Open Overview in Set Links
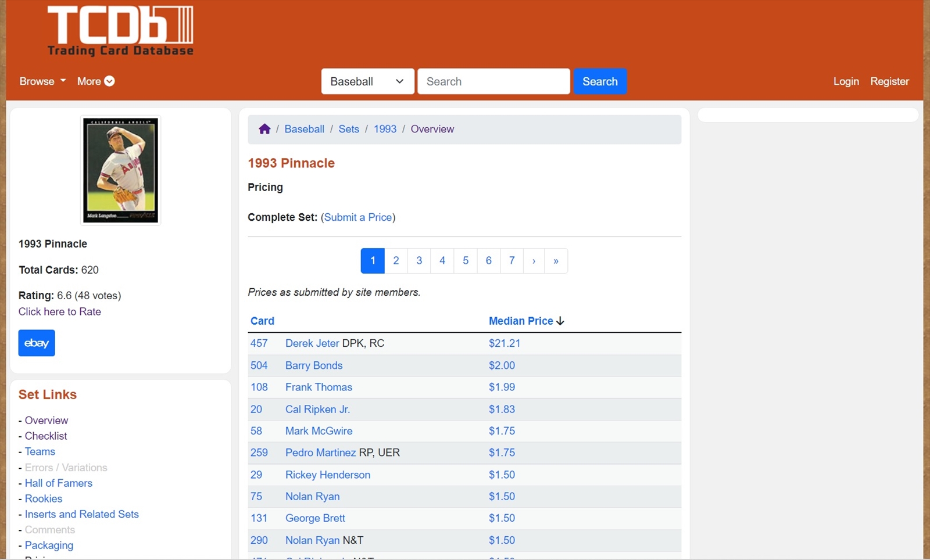This screenshot has width=930, height=560. [46, 420]
